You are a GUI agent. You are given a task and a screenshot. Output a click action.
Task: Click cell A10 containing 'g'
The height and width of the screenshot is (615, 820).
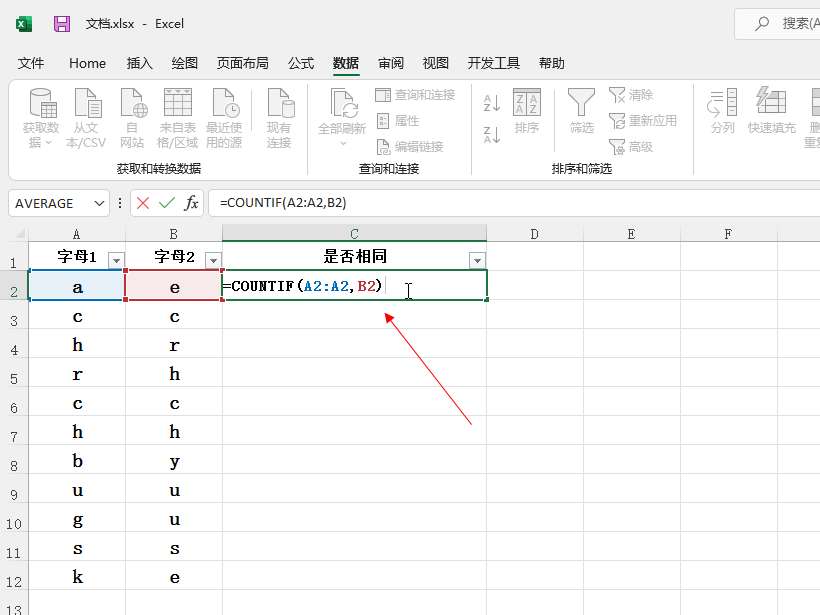click(x=77, y=518)
